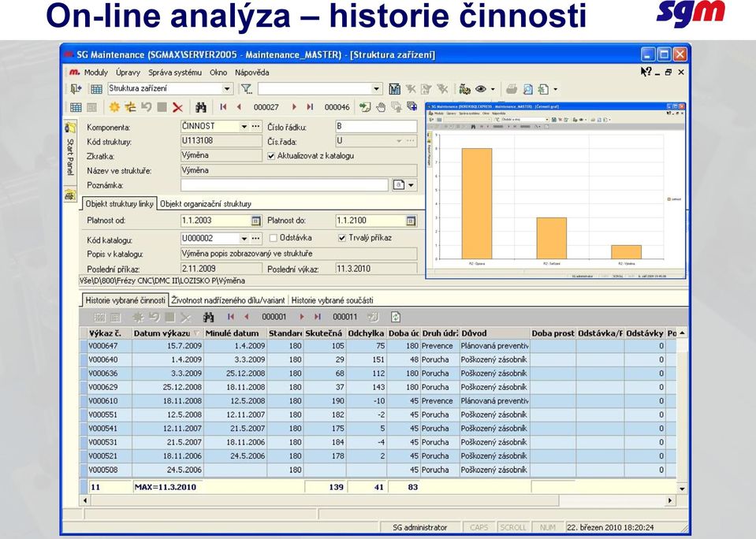
Task: Open the Platnost do calendar picker
Action: tap(411, 221)
